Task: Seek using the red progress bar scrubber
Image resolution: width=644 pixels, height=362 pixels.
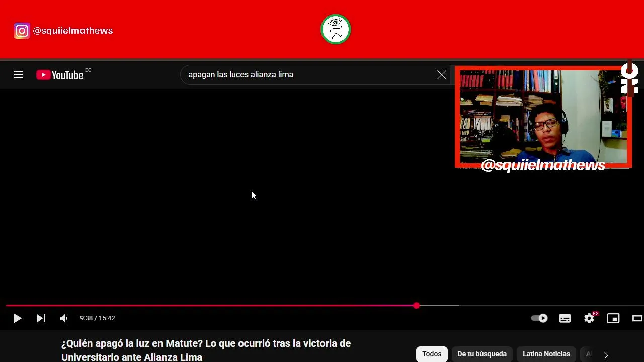Action: (x=417, y=305)
